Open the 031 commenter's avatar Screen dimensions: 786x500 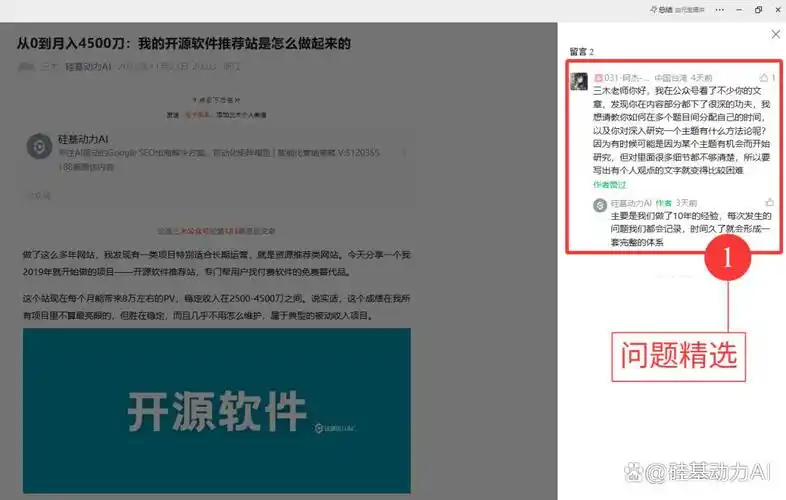[579, 81]
